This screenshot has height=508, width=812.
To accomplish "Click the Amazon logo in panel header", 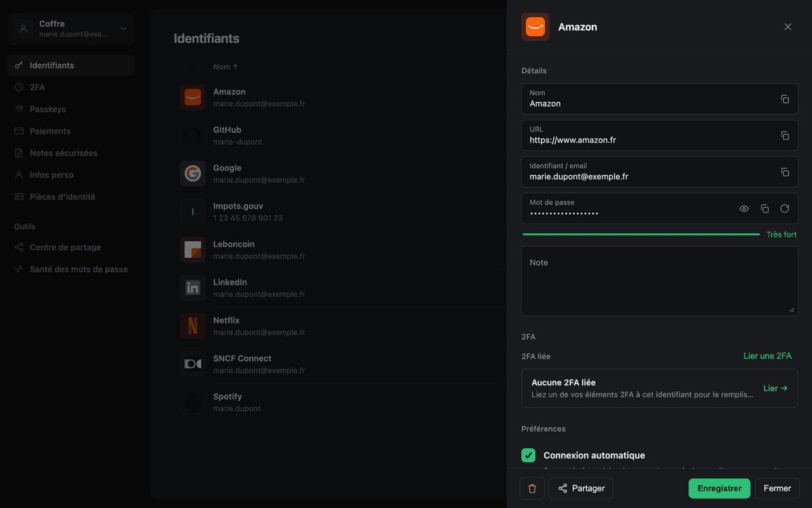I will click(535, 27).
